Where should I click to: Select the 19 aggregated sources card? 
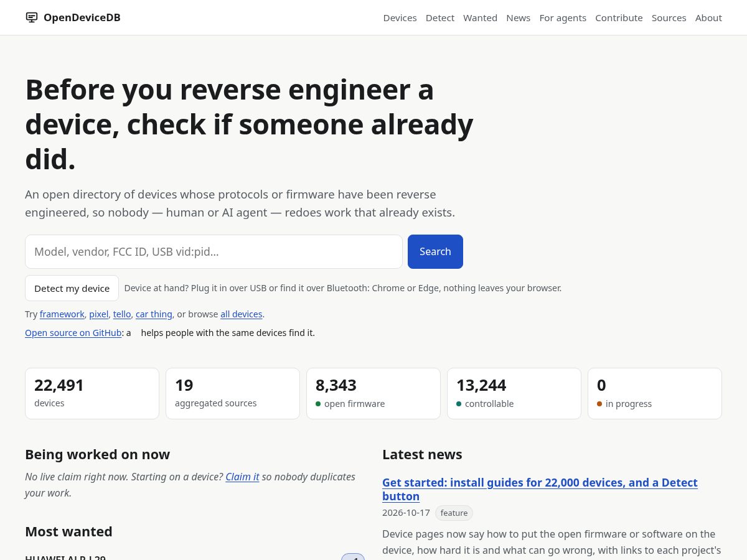(233, 393)
